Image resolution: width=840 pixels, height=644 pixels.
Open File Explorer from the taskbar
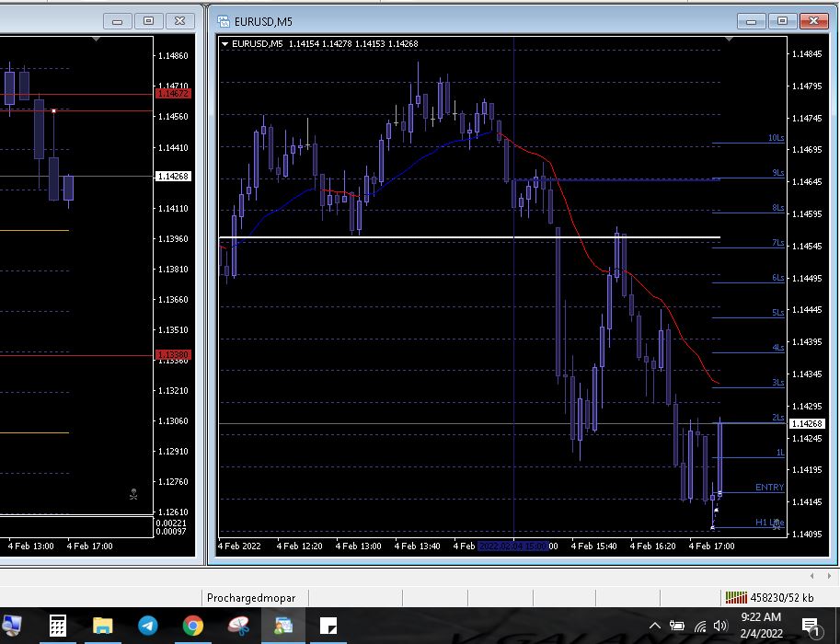coord(102,626)
